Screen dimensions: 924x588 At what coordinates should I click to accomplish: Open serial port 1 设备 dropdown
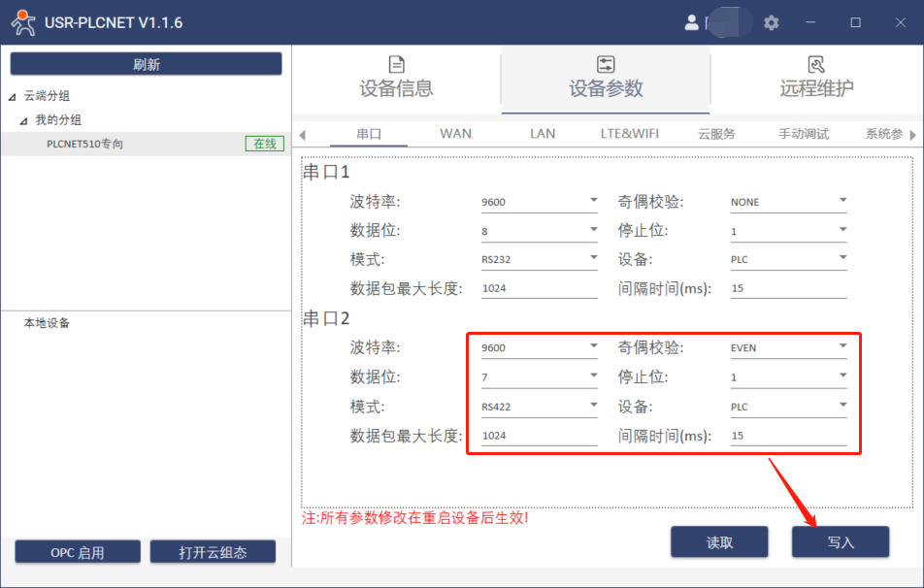pyautogui.click(x=788, y=260)
